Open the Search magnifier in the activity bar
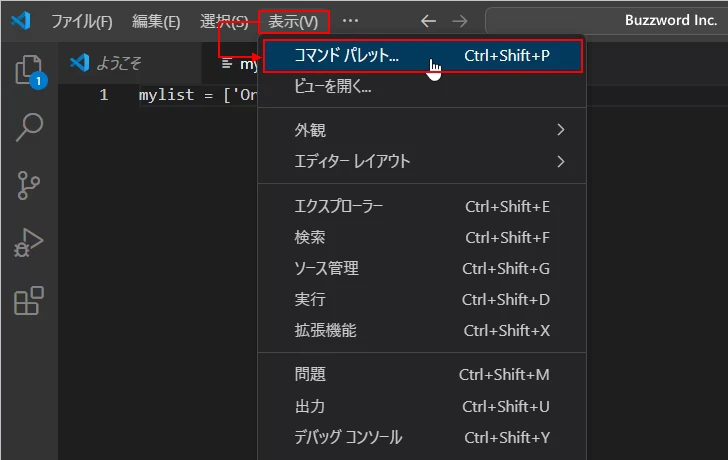The height and width of the screenshot is (460, 728). pos(29,127)
